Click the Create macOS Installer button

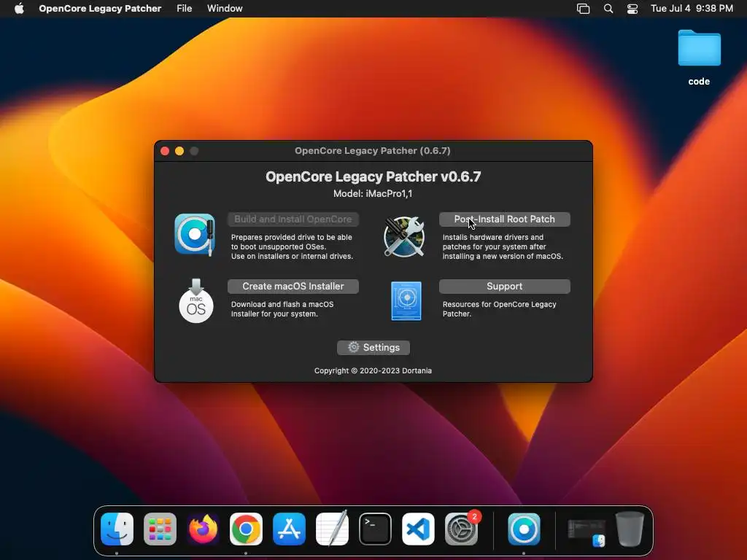(293, 286)
